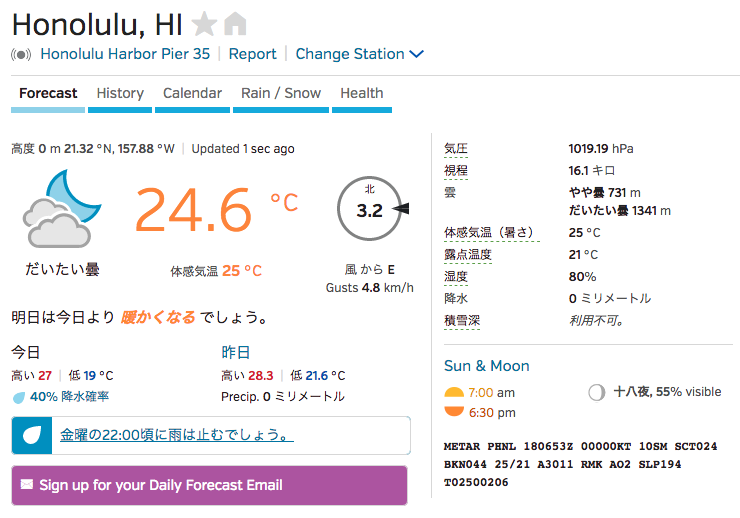This screenshot has width=740, height=518.
Task: Select the Rain / Snow tab
Action: click(281, 93)
